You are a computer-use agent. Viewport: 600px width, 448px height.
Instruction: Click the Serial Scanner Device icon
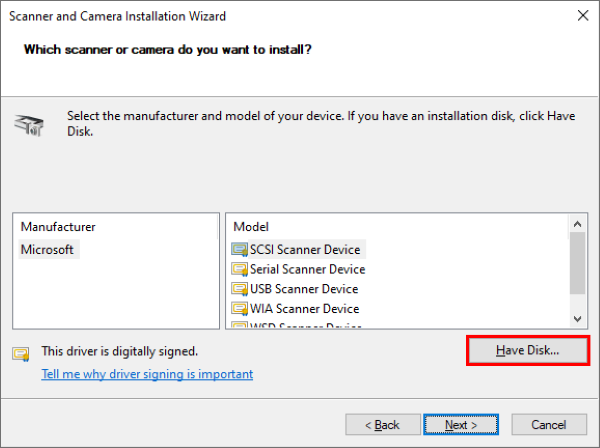point(239,269)
